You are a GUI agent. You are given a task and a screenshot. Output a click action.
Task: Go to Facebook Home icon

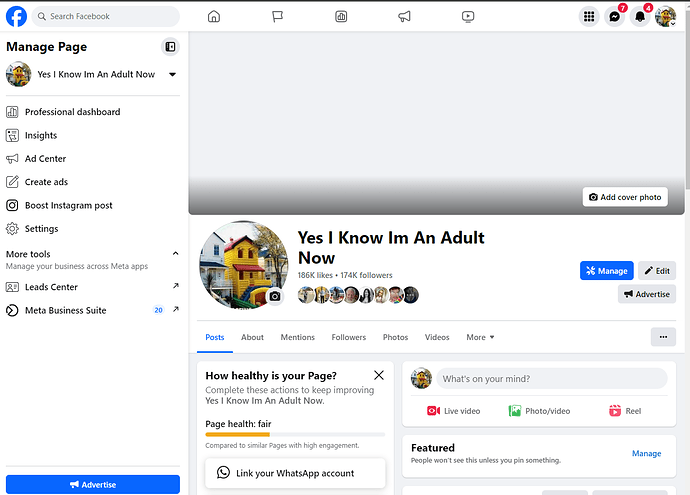click(213, 16)
